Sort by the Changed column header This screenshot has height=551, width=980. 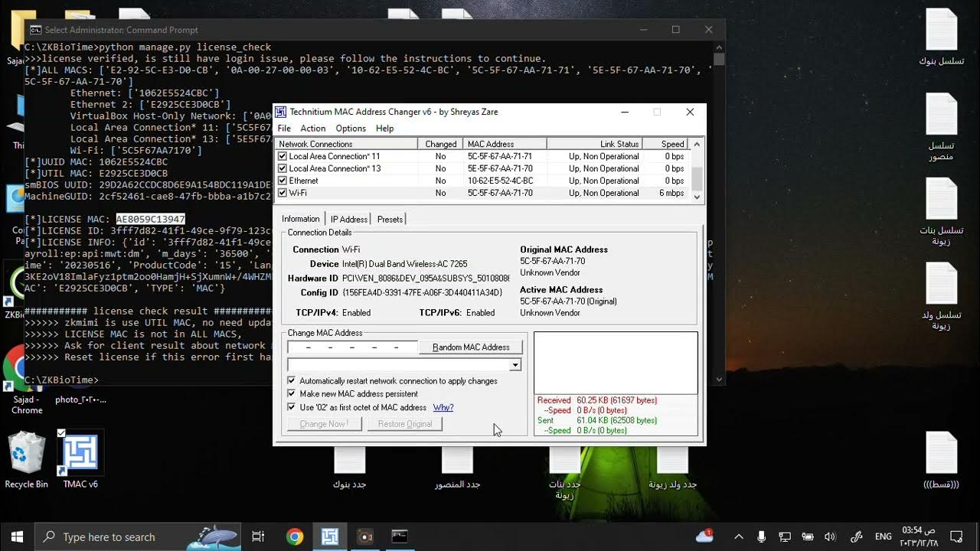(x=440, y=144)
